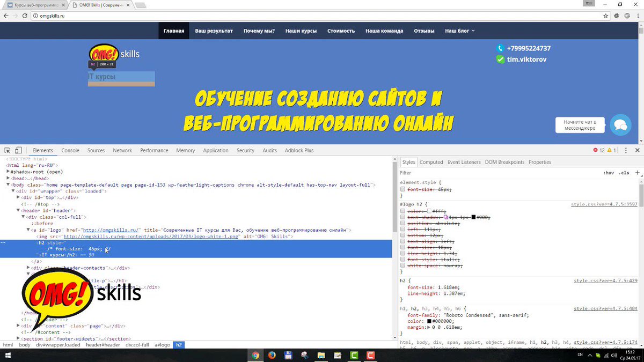Bookmark page with the star icon
Viewport: 644px width, 362px height.
tap(606, 16)
